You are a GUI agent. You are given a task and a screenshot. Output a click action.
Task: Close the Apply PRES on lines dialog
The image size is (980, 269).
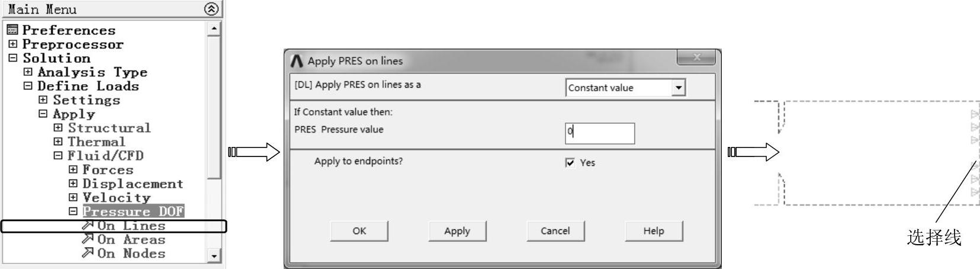[x=696, y=57]
